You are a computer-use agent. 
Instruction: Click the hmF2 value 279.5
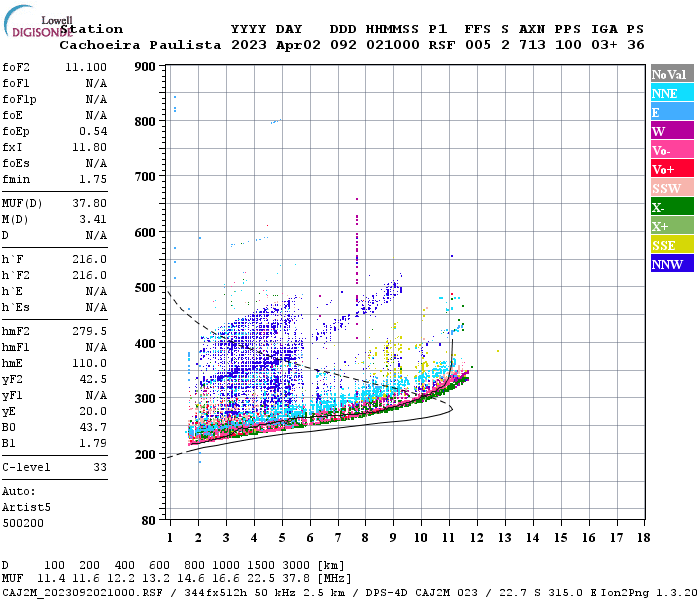click(89, 331)
